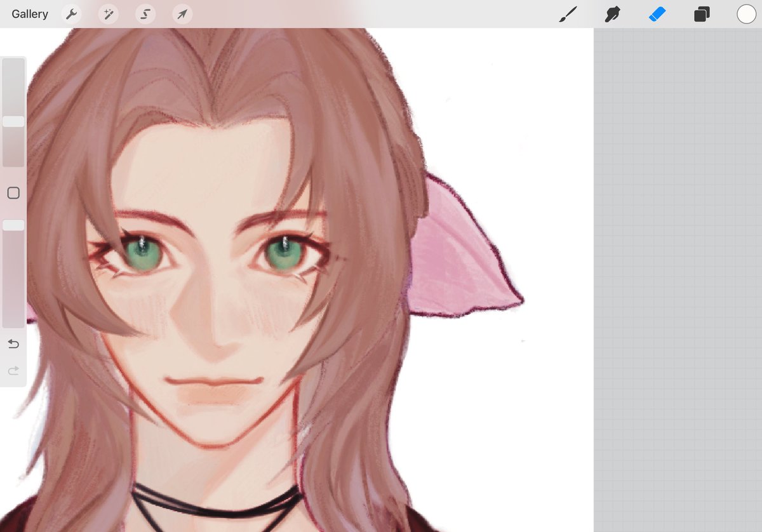Open the Gallery view
The width and height of the screenshot is (762, 532).
(30, 14)
